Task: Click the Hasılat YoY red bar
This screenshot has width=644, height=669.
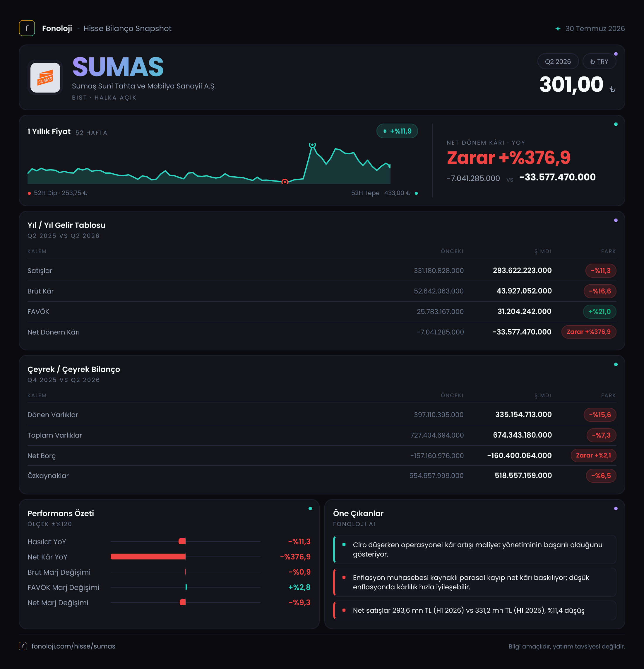Action: [x=182, y=541]
